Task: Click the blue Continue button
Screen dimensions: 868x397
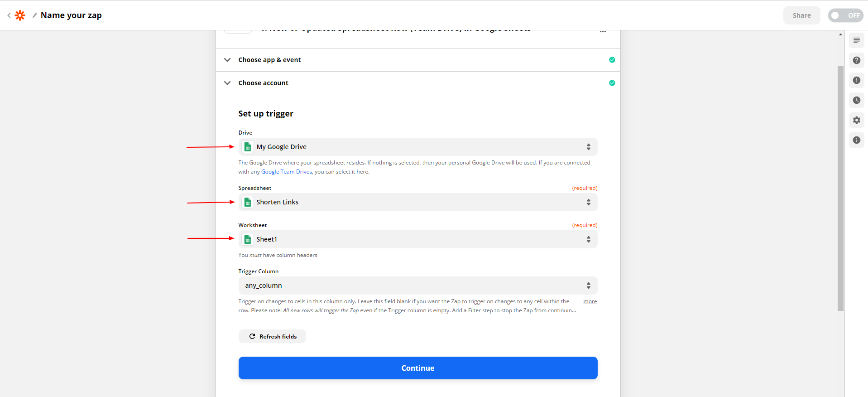Action: coord(417,368)
